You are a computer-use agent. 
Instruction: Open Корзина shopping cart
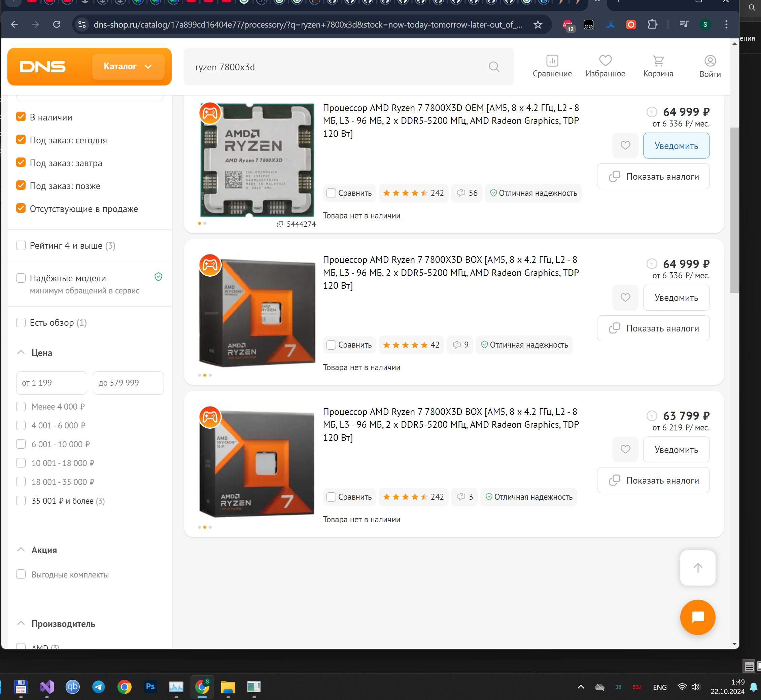point(658,66)
